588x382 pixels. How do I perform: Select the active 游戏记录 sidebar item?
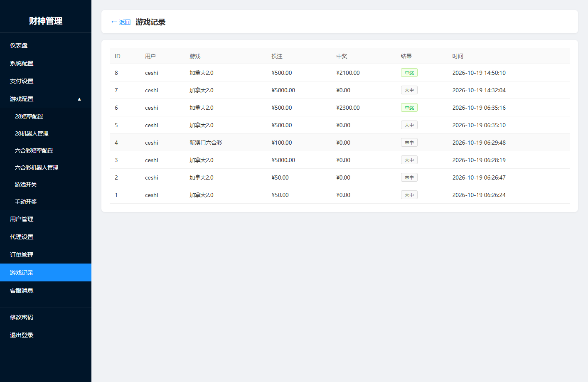pos(46,273)
